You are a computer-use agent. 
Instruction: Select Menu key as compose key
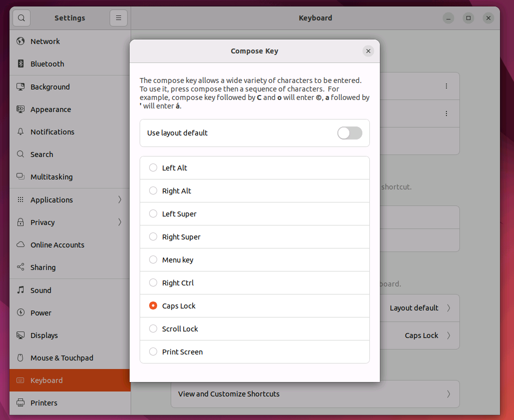(x=255, y=260)
